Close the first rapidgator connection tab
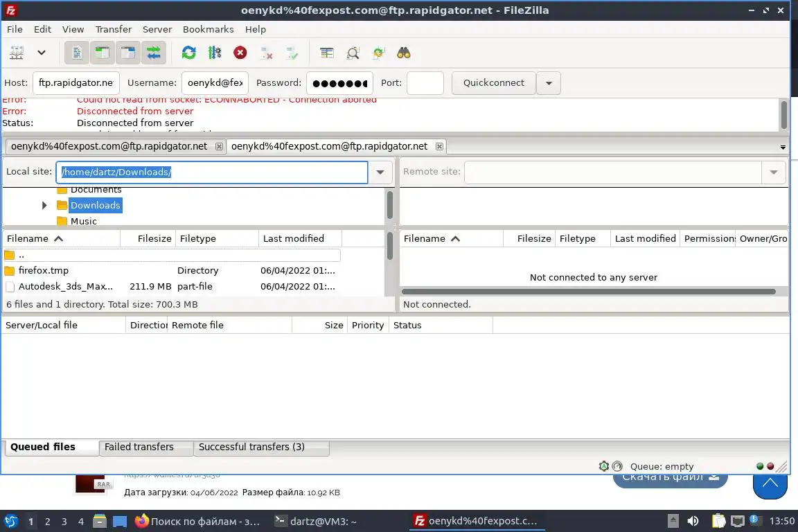The width and height of the screenshot is (798, 532). point(219,147)
